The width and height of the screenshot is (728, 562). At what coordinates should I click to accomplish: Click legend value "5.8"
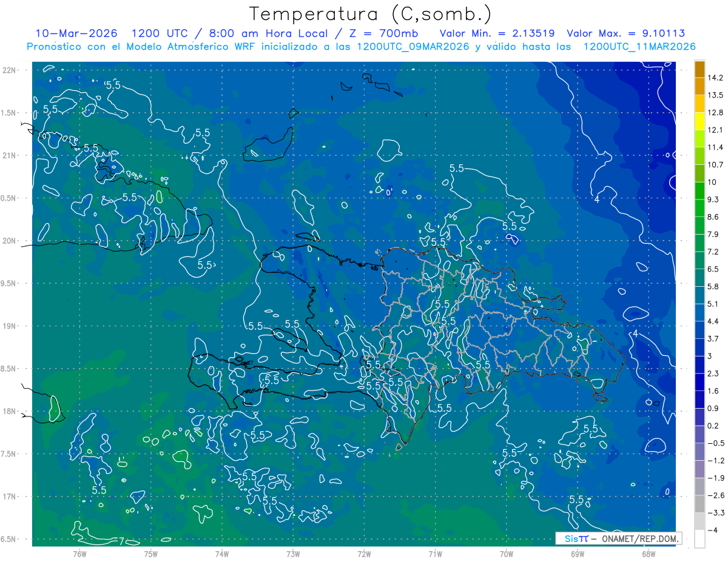(713, 286)
